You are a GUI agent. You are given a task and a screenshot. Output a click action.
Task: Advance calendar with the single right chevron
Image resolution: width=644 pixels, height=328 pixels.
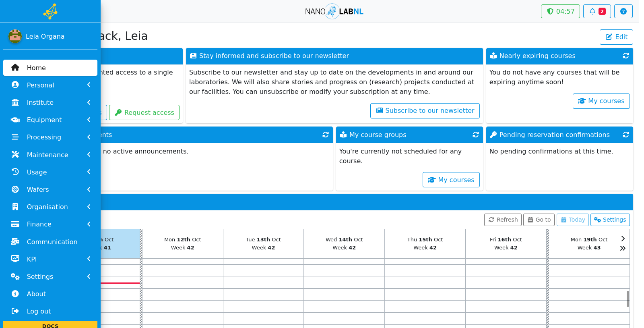tap(623, 239)
